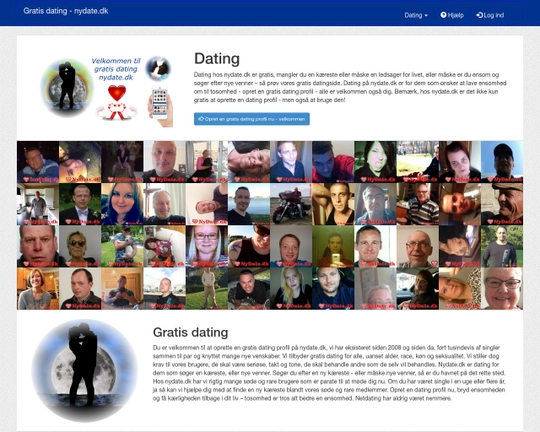Image resolution: width=540 pixels, height=432 pixels.
Task: Open profile of man holding dog on grass
Action: pos(122,246)
